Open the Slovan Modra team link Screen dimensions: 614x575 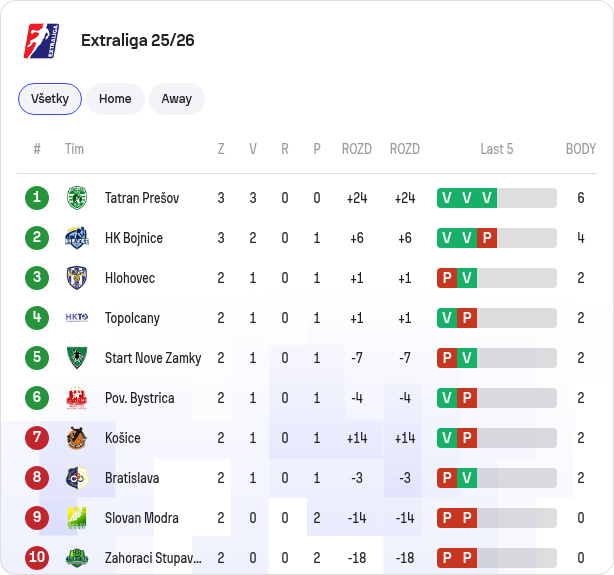(x=142, y=518)
